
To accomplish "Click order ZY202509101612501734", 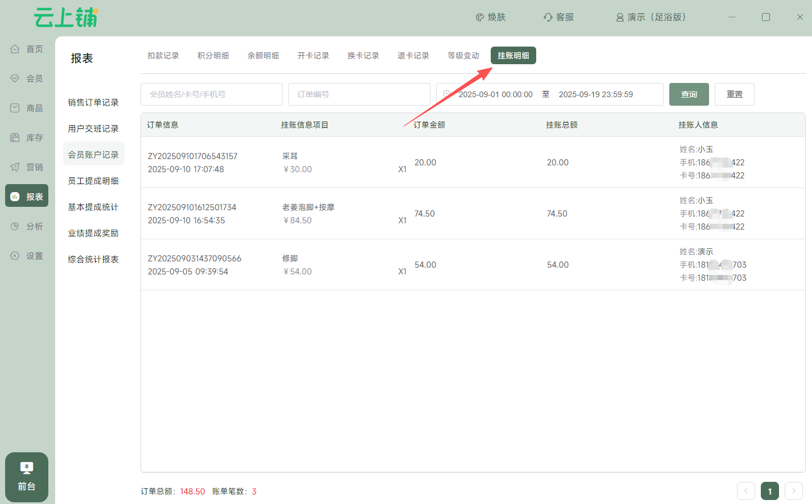I will 192,207.
